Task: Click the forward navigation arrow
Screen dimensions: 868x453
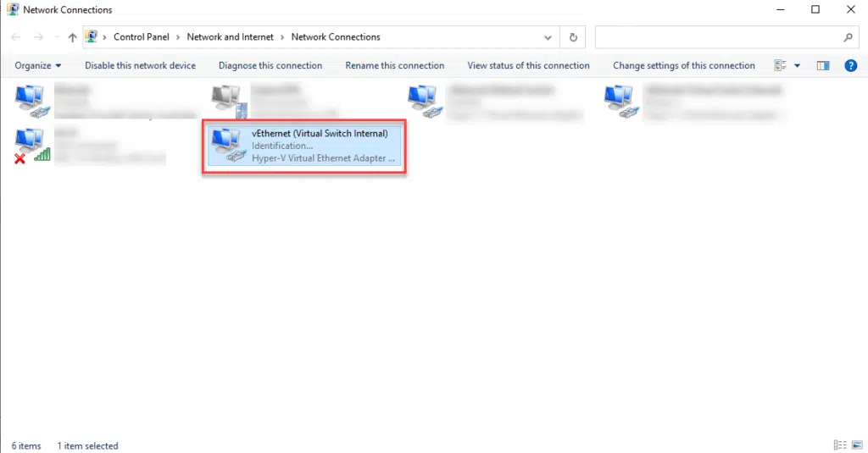Action: click(x=37, y=37)
